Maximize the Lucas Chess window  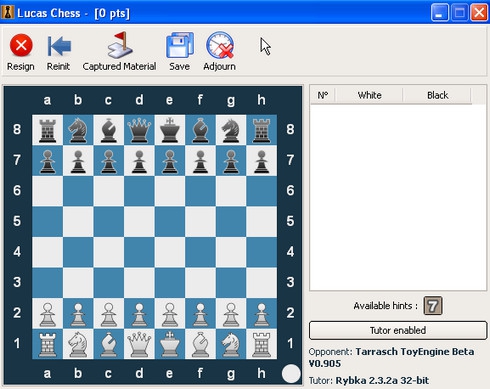point(460,13)
